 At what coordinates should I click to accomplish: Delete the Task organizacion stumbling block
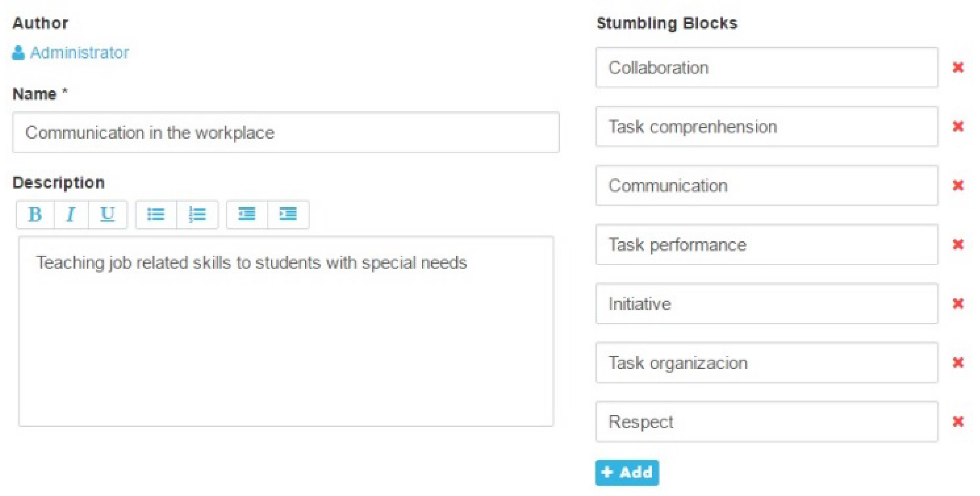(x=958, y=363)
